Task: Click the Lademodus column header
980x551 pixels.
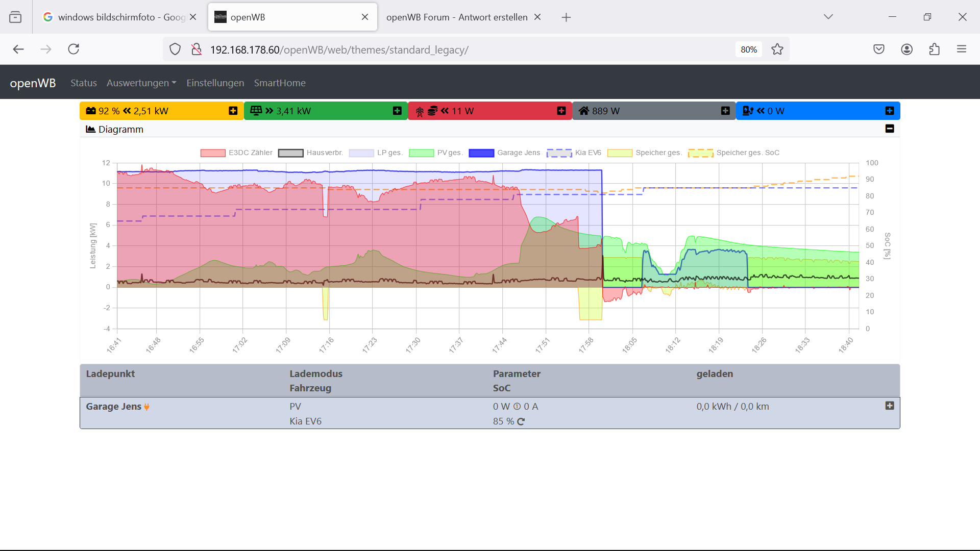Action: click(x=316, y=373)
